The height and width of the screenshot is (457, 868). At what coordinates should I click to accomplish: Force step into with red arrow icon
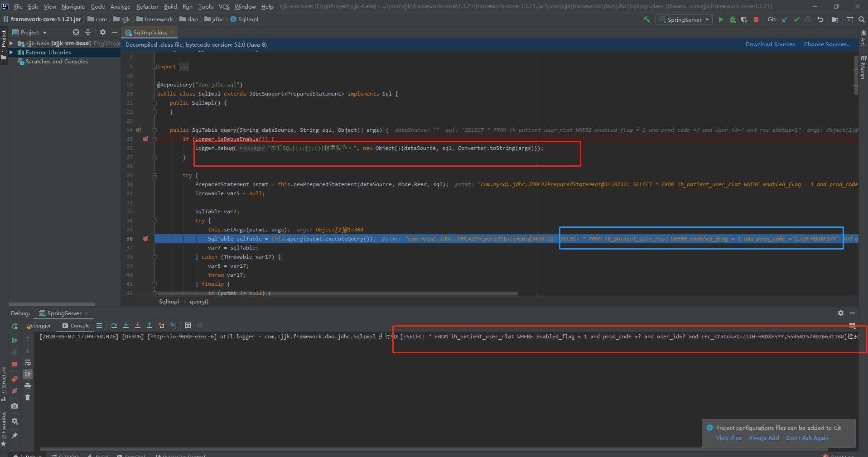[x=138, y=325]
